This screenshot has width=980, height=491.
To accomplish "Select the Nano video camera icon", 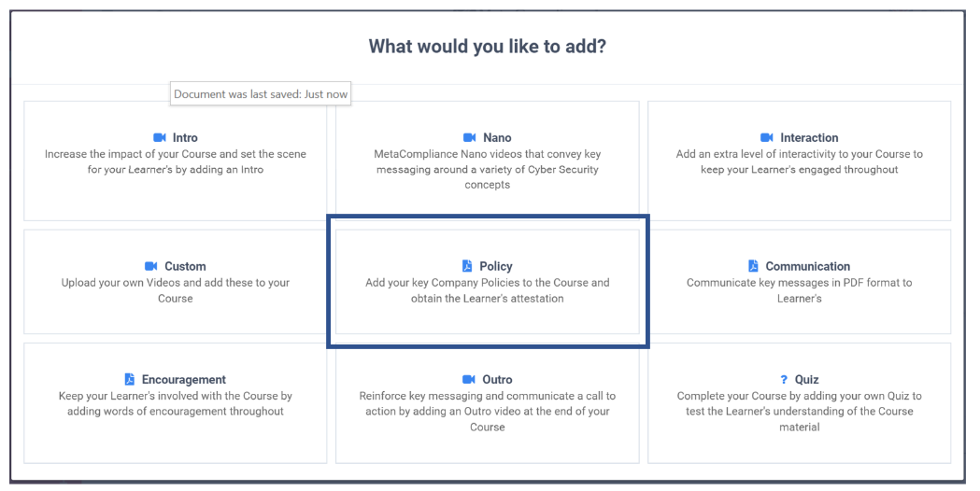I will [469, 137].
